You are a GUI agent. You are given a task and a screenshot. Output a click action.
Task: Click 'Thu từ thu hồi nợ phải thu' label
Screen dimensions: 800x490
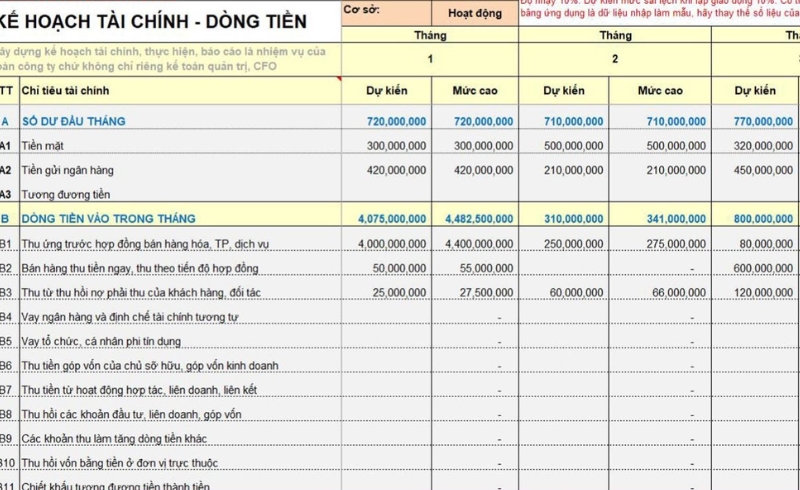point(141,292)
